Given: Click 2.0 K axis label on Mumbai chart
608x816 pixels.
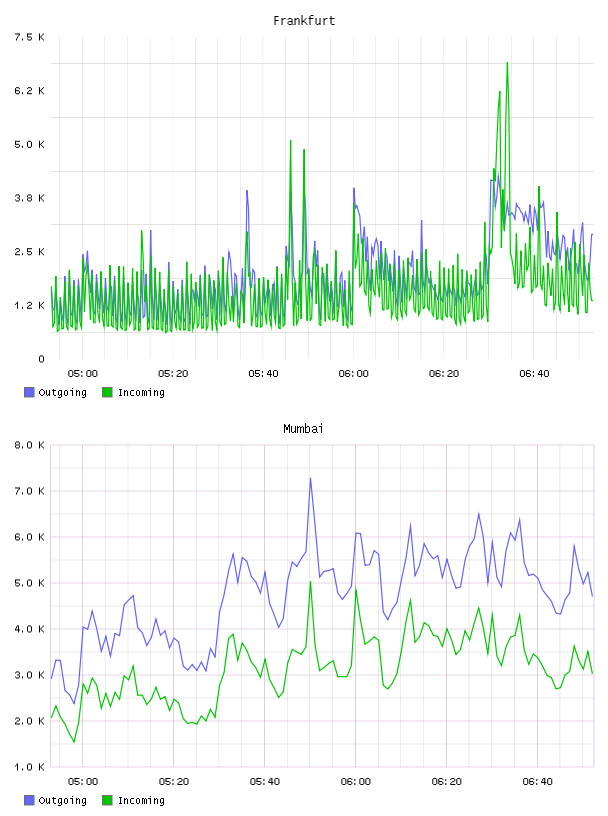Looking at the screenshot, I should 29,721.
